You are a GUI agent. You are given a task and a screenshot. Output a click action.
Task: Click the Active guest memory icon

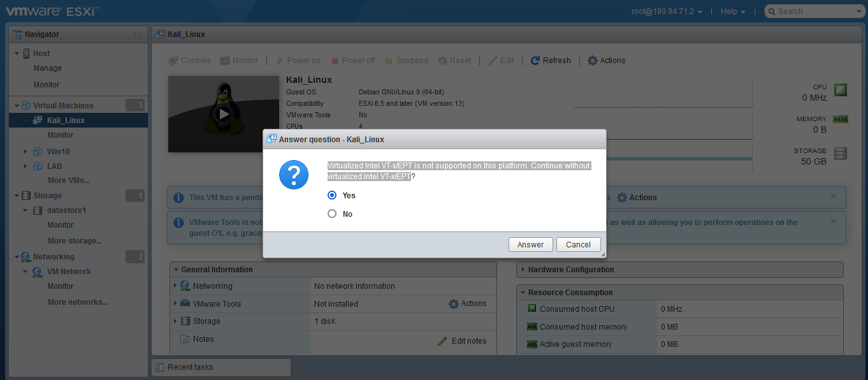coord(532,344)
